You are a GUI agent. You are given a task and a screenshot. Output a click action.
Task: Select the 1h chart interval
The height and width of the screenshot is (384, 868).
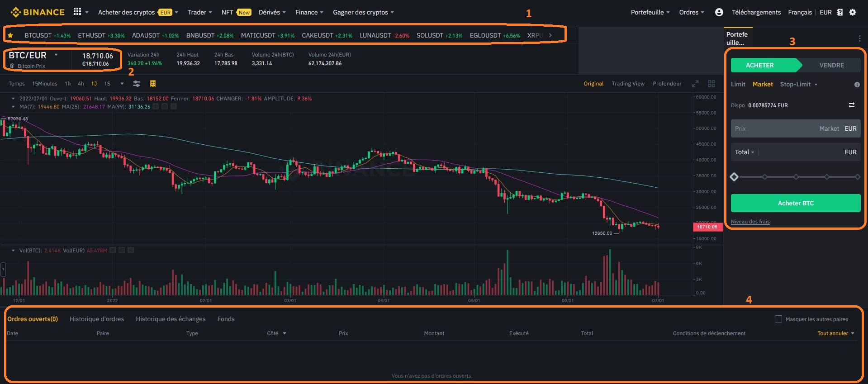pos(68,84)
